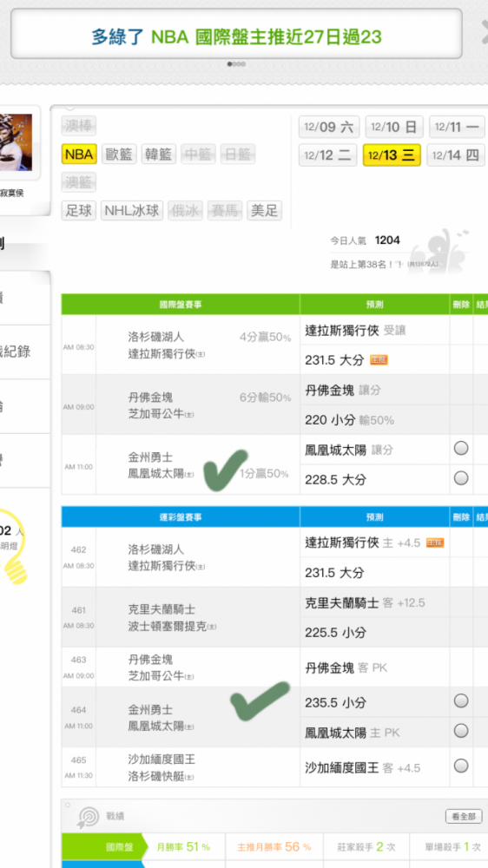The height and width of the screenshot is (868, 488).
Task: Pick the date 12/13 三
Action: (392, 155)
